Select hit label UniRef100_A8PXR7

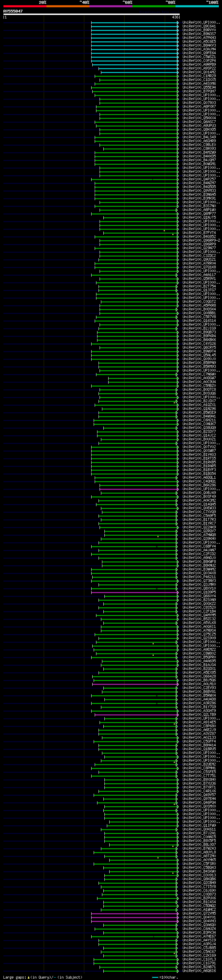coord(199,106)
